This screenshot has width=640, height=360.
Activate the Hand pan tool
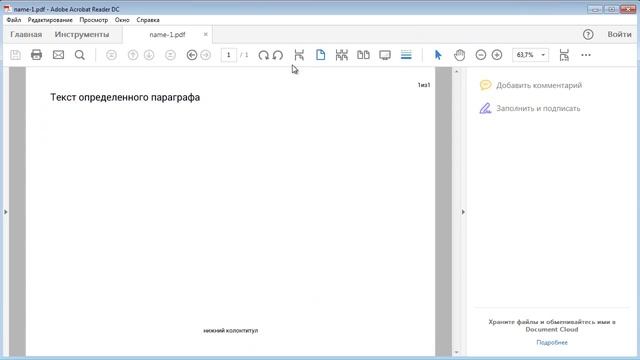pos(460,55)
